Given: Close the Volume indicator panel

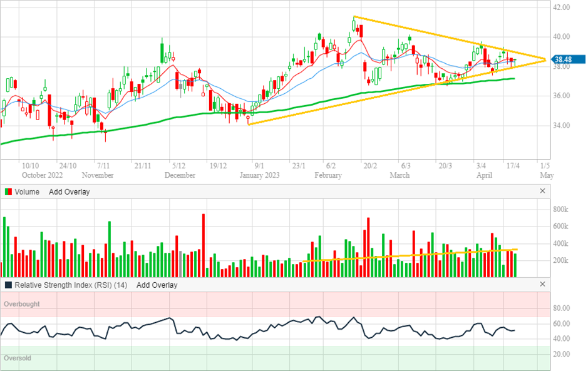Looking at the screenshot, I should [x=542, y=191].
